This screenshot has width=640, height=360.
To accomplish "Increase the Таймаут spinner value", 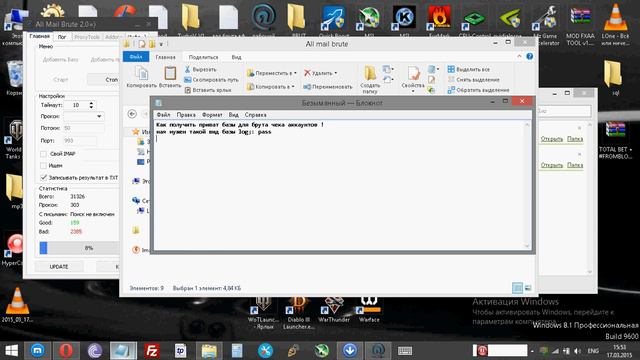I will pyautogui.click(x=91, y=103).
